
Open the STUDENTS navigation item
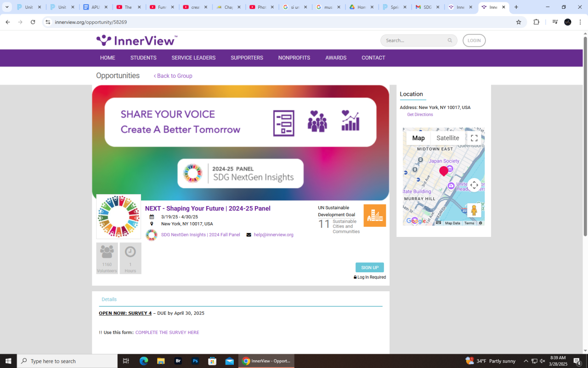[143, 58]
